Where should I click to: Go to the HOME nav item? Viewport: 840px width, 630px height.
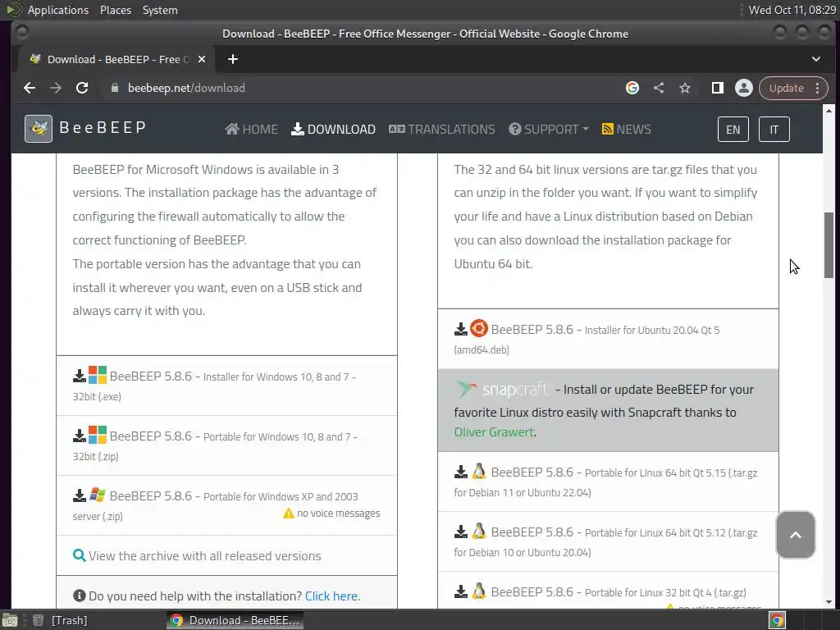pos(251,129)
